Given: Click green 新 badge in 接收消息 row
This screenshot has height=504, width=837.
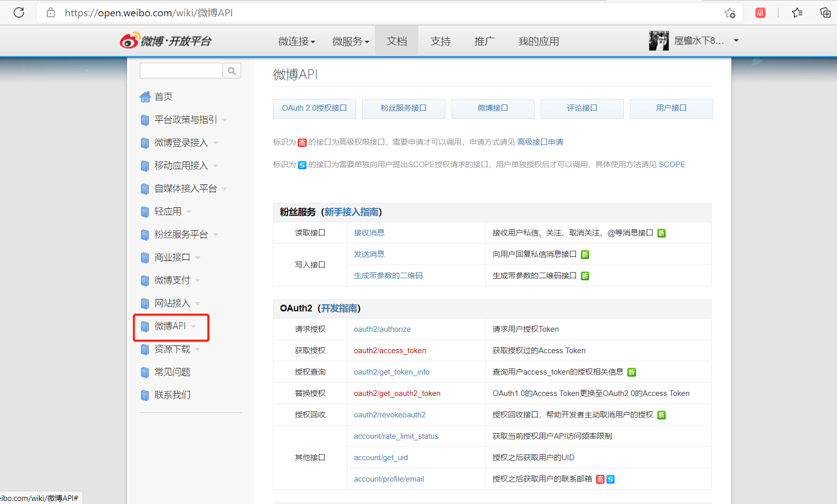Looking at the screenshot, I should click(x=662, y=233).
